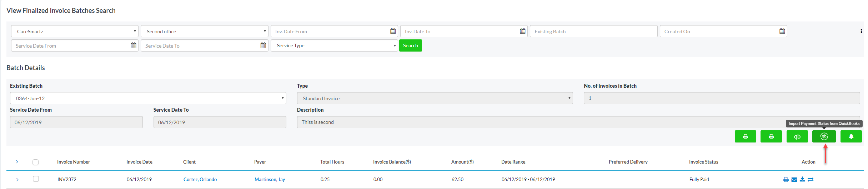Open the Inv. Date From calendar picker
The image size is (868, 189).
point(393,31)
